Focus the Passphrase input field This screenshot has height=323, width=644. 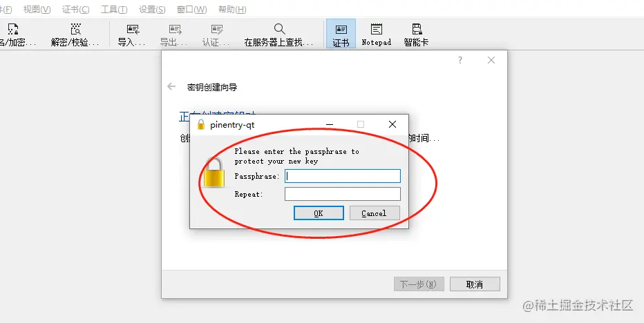(343, 176)
